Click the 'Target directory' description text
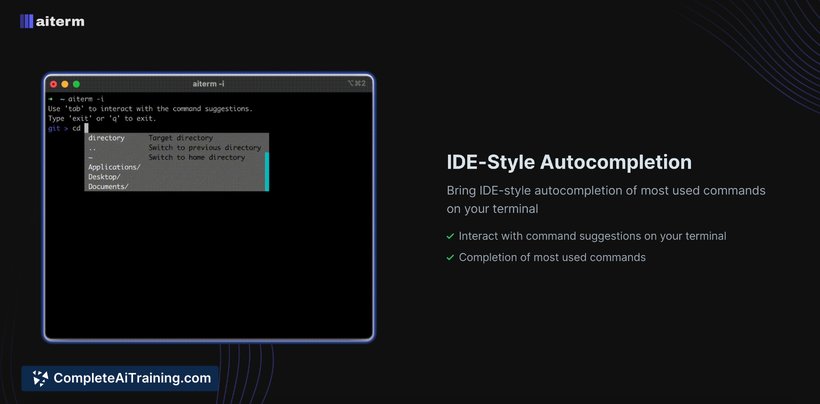 click(x=180, y=138)
